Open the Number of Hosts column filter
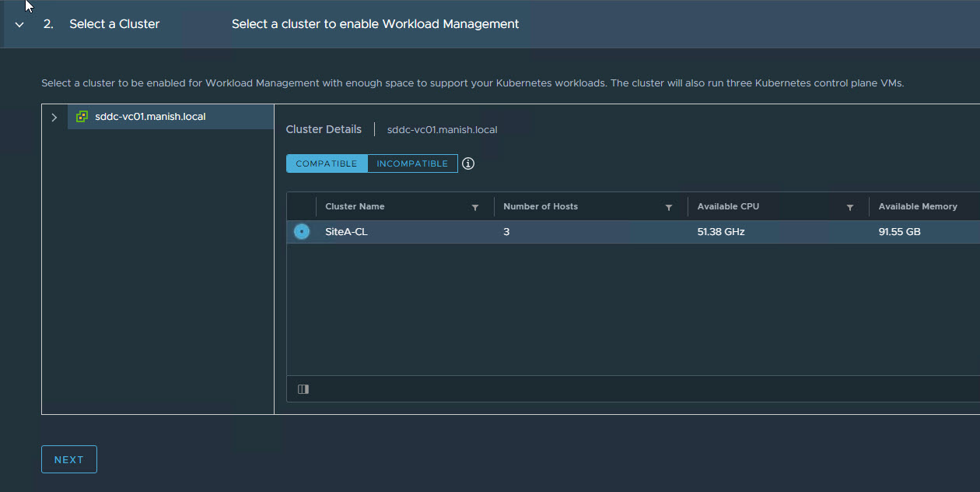The width and height of the screenshot is (980, 492). [x=669, y=208]
